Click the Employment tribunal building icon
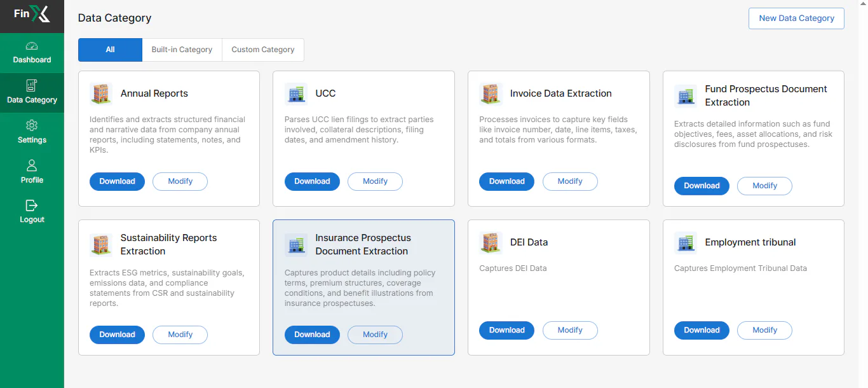Viewport: 868px width, 388px height. (x=686, y=242)
